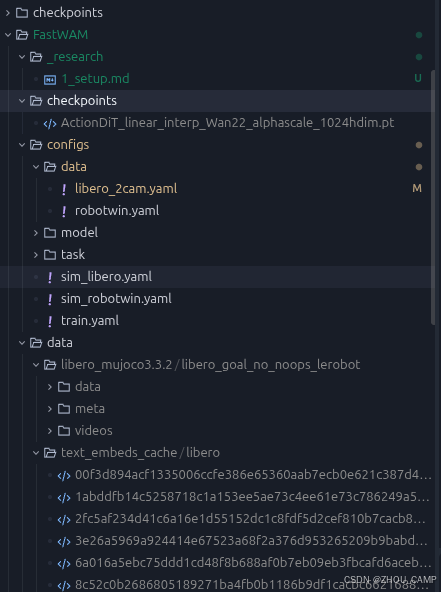Click the YAML icon of libero_2cam.yaml
The width and height of the screenshot is (441, 592).
[64, 189]
